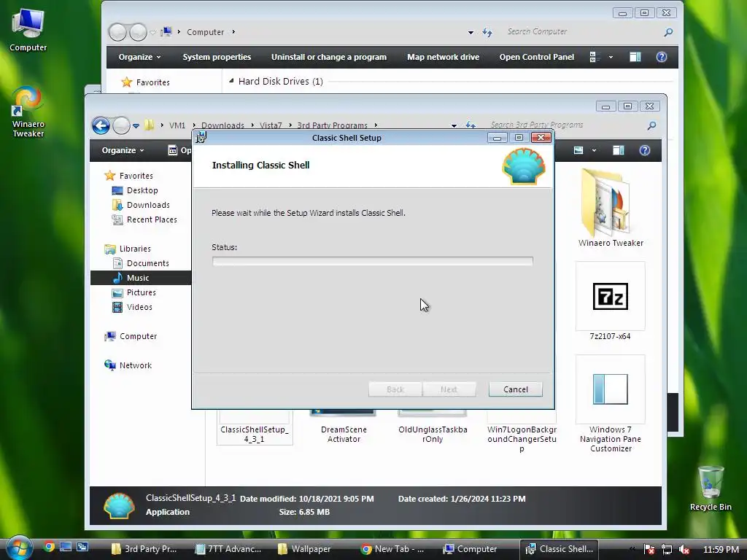The height and width of the screenshot is (560, 747).
Task: Switch to 7TT Advanc... taskbar button
Action: pos(228,549)
